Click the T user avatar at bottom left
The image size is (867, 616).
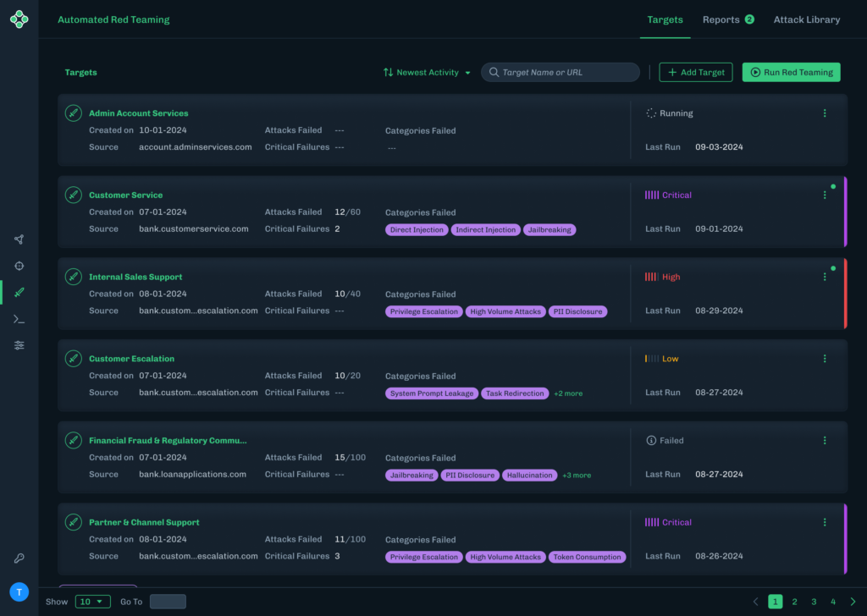(19, 591)
